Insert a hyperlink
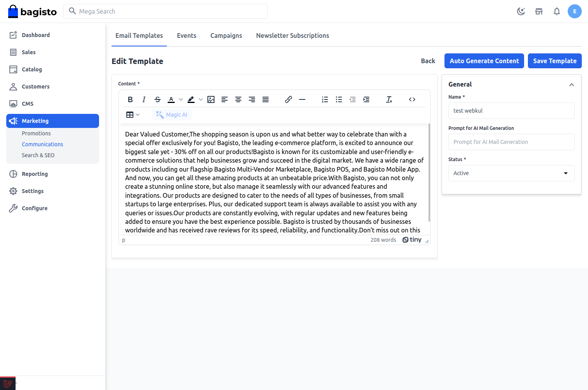 [289, 99]
